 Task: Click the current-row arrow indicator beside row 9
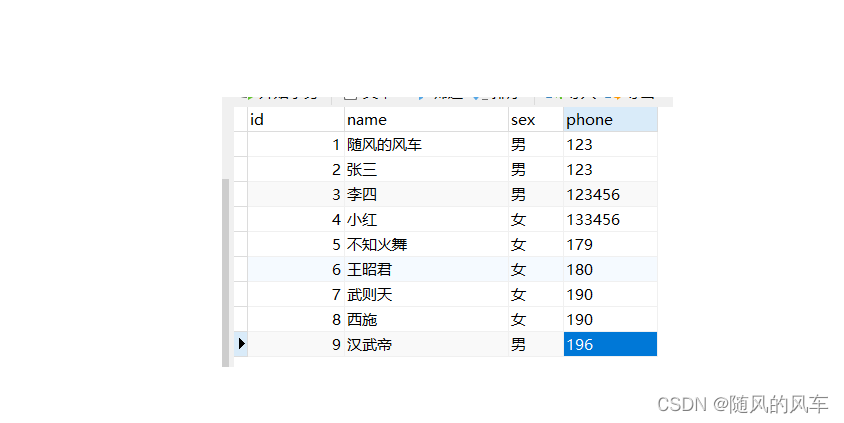pyautogui.click(x=241, y=344)
